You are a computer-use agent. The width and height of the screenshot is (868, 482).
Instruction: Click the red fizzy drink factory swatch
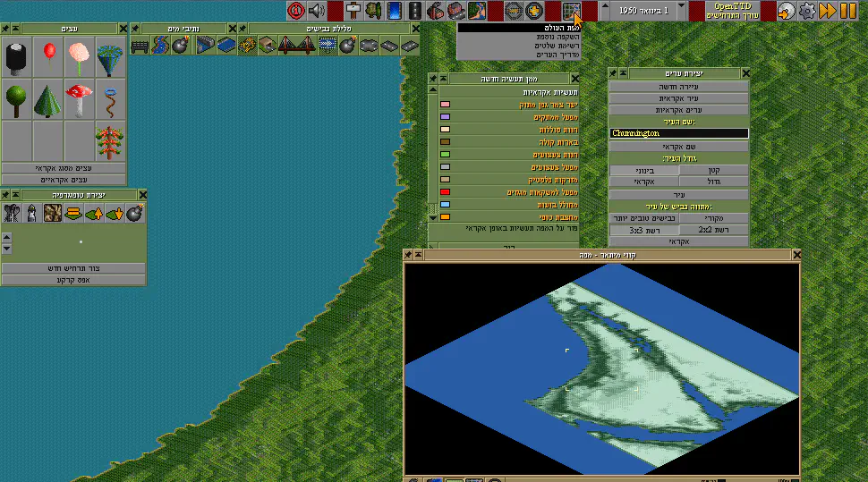coord(445,192)
